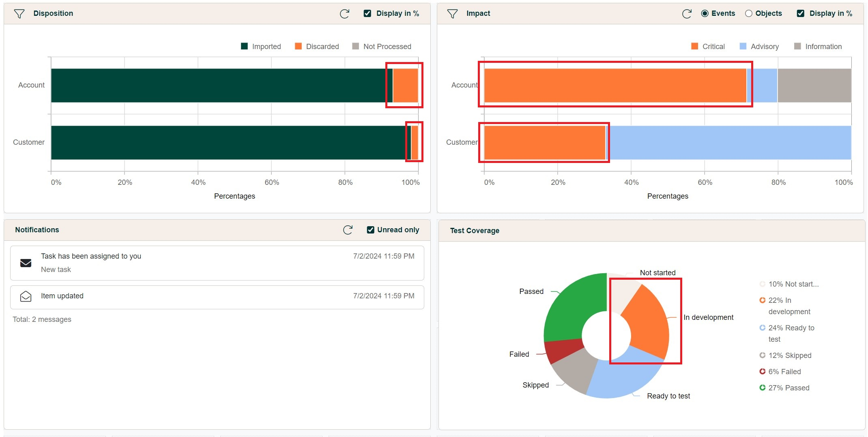Open the Disposition panel filter icon
This screenshot has height=437, width=868.
pyautogui.click(x=19, y=14)
